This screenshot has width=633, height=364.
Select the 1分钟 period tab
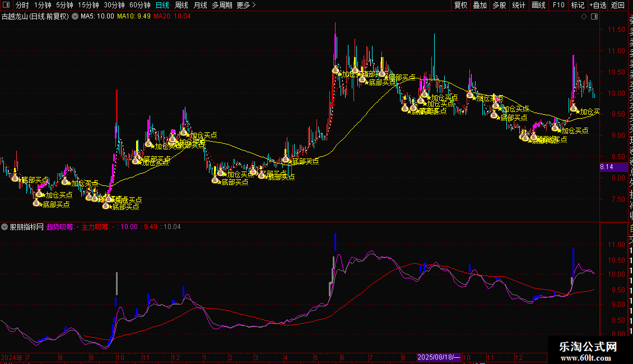pyautogui.click(x=43, y=5)
